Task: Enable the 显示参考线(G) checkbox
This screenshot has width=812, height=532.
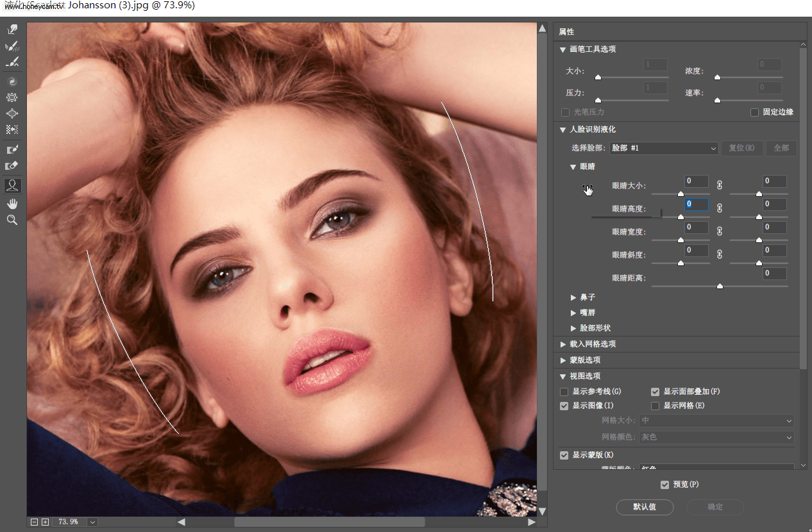Action: pyautogui.click(x=564, y=392)
